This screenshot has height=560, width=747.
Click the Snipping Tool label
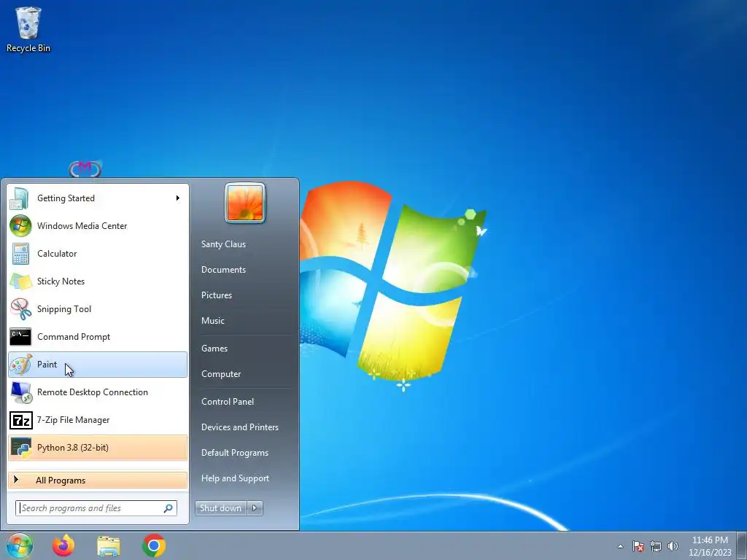(64, 309)
